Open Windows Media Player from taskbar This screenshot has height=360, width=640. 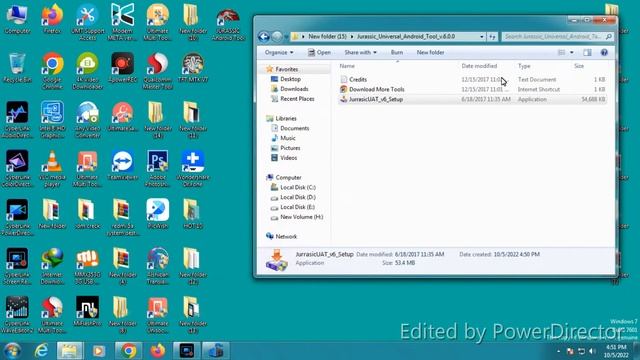98,351
